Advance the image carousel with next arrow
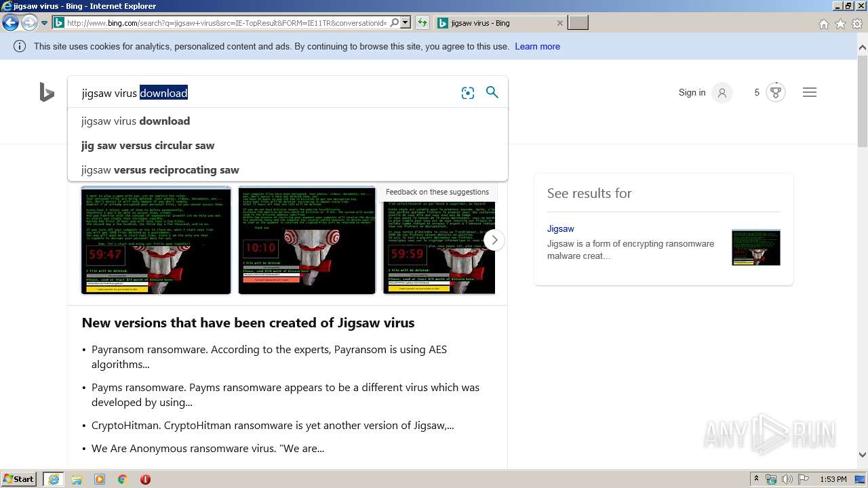Viewport: 868px width, 488px height. pyautogui.click(x=494, y=240)
